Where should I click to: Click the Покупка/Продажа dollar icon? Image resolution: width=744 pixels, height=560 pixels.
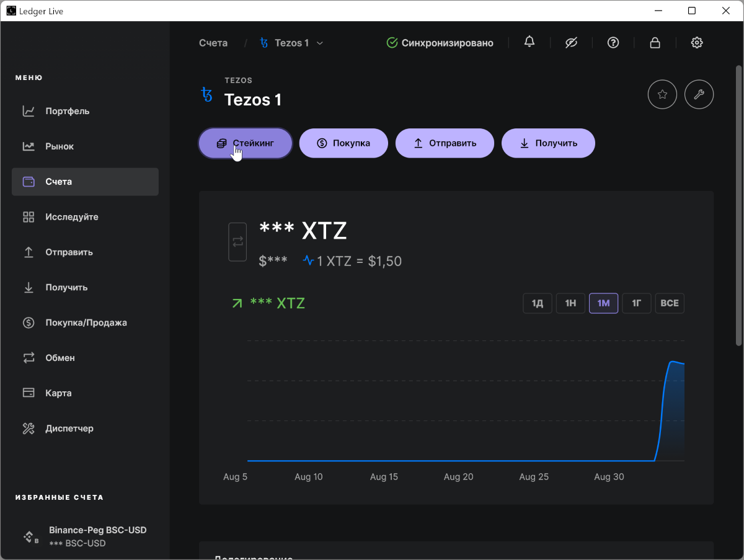[x=29, y=323]
